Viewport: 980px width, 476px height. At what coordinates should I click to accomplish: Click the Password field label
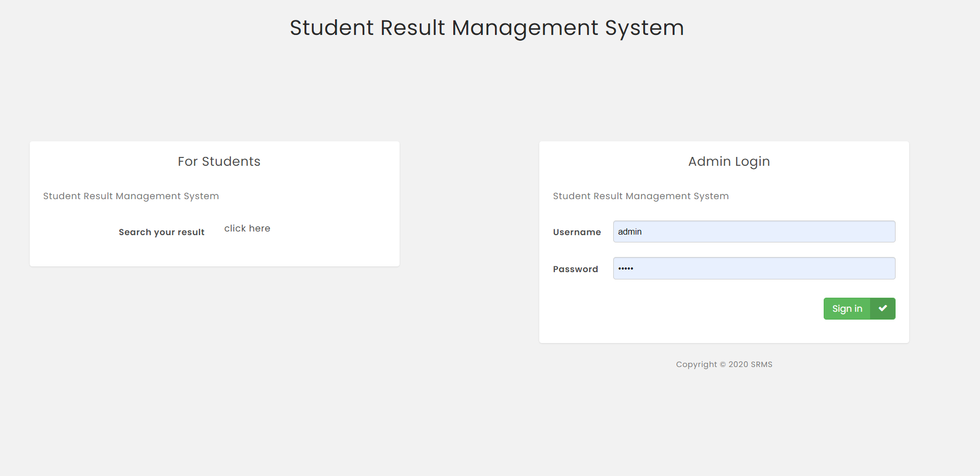(575, 269)
